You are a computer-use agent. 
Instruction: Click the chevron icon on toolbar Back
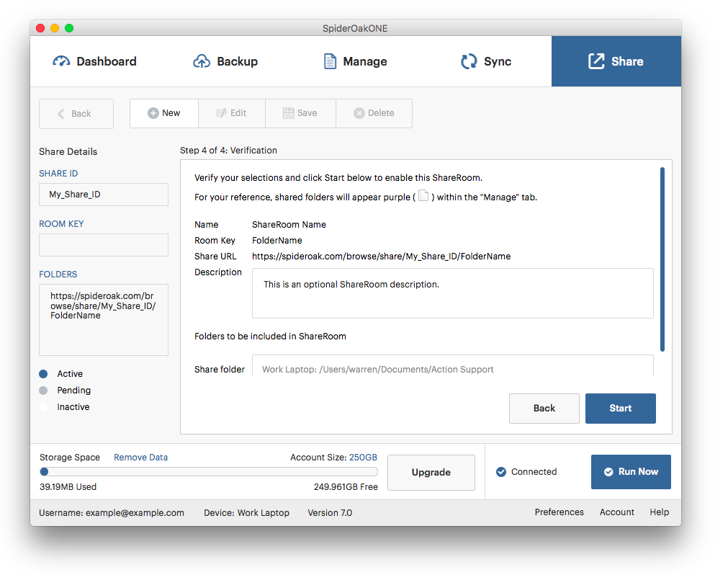click(x=60, y=114)
